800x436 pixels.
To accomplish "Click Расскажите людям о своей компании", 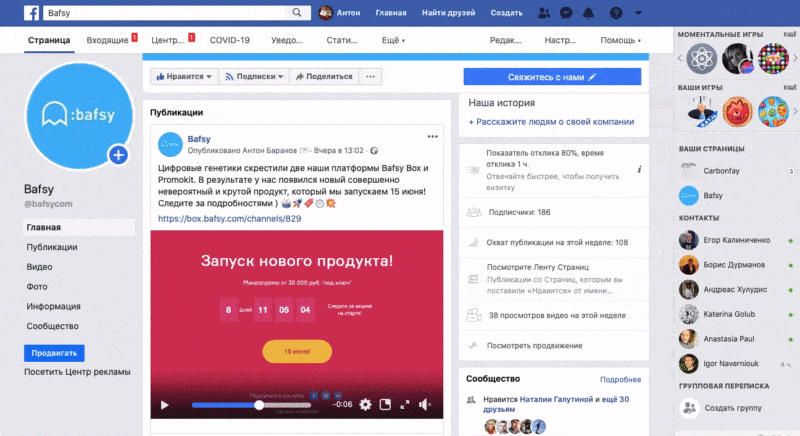I will (x=552, y=122).
